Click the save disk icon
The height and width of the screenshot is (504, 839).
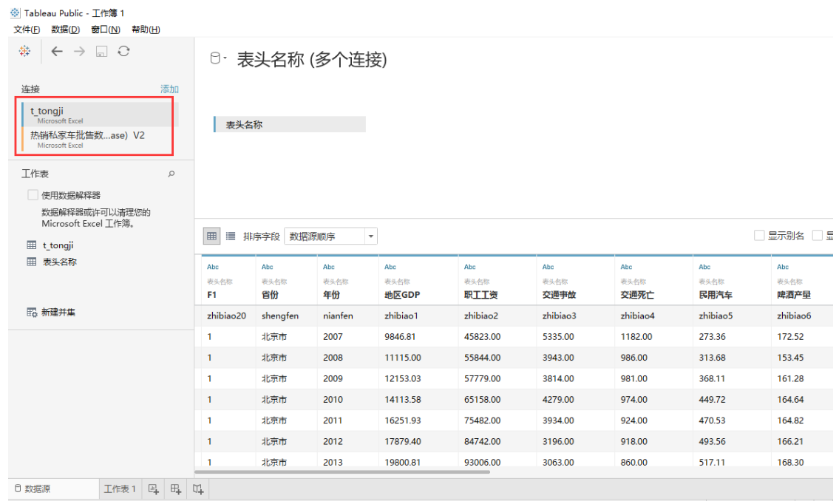click(102, 52)
